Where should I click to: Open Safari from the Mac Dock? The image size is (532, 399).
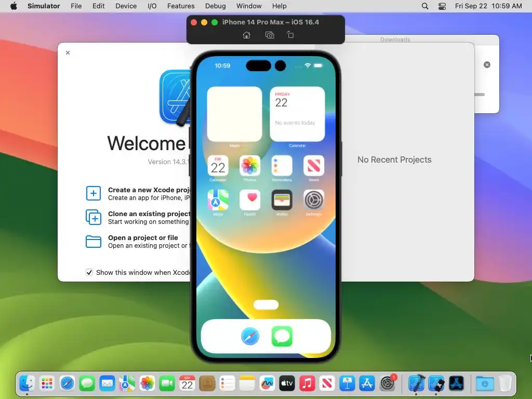[67, 383]
